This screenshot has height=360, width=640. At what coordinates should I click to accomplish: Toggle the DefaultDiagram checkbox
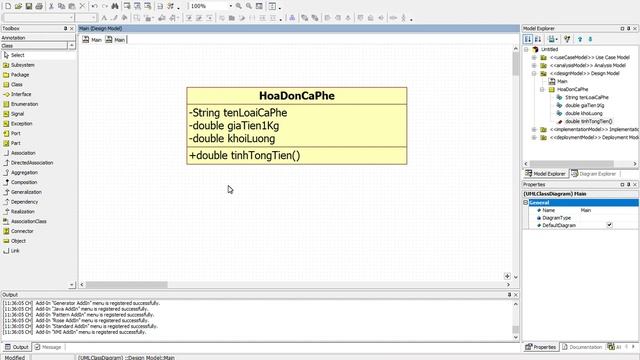point(609,225)
